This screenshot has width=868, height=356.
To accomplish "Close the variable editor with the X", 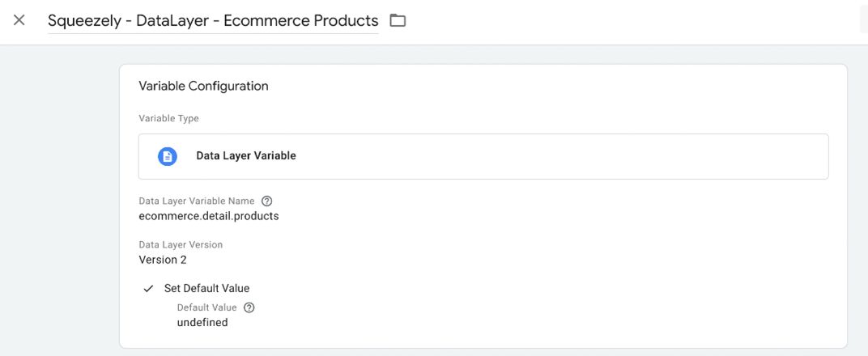I will tap(19, 20).
